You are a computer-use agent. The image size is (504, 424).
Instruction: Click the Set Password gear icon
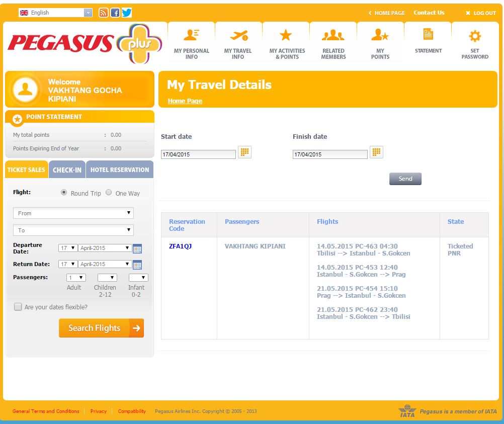click(x=475, y=36)
